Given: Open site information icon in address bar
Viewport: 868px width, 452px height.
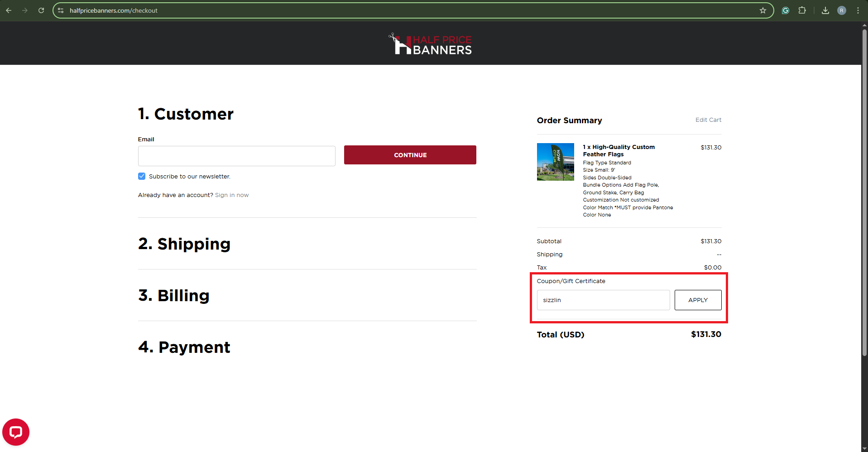Looking at the screenshot, I should tap(61, 10).
